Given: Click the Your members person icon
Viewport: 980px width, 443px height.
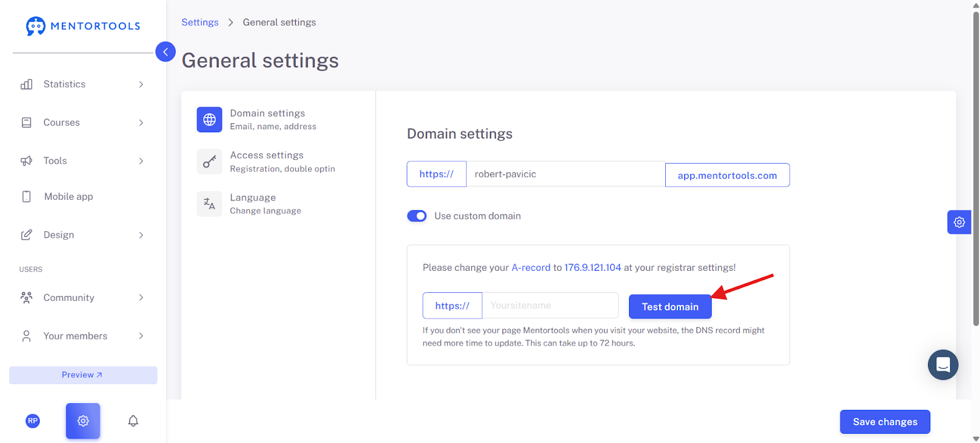Looking at the screenshot, I should [26, 336].
